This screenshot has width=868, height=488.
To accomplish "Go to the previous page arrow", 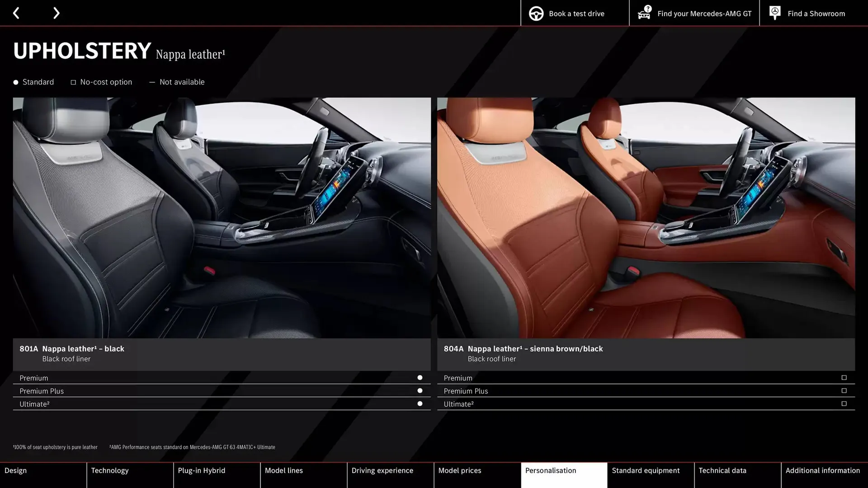I will click(16, 13).
